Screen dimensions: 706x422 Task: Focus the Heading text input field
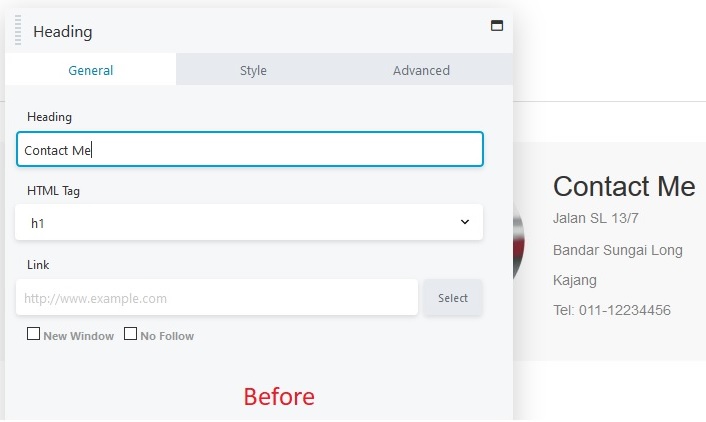click(250, 149)
